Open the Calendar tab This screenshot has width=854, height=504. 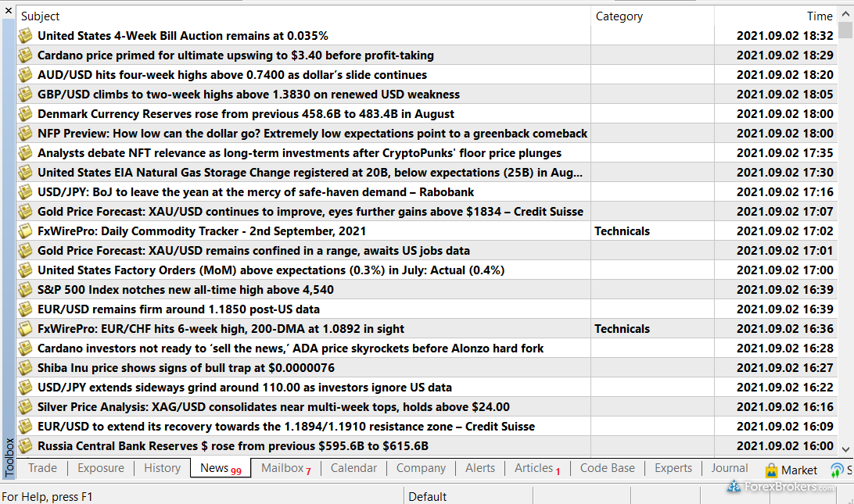click(x=353, y=468)
